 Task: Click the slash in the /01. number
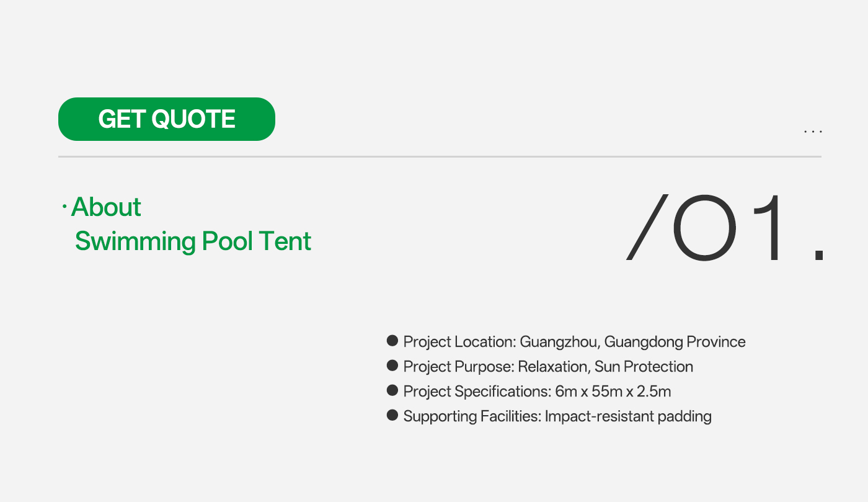pyautogui.click(x=648, y=227)
